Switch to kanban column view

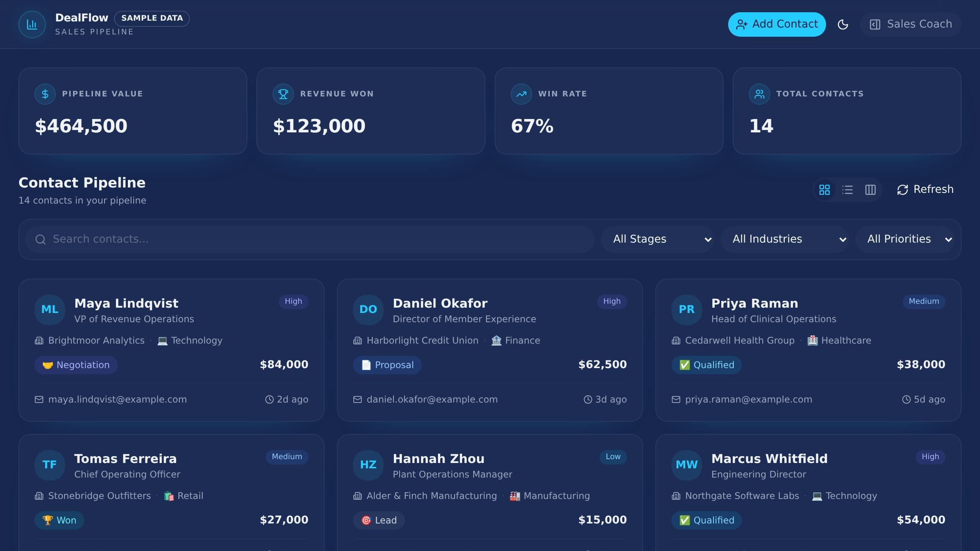point(870,190)
